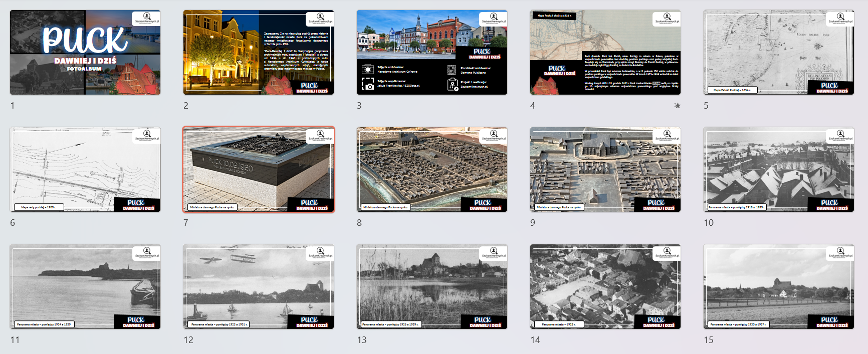Select slide 2 with the night-lit building
The image size is (868, 354).
tap(259, 53)
